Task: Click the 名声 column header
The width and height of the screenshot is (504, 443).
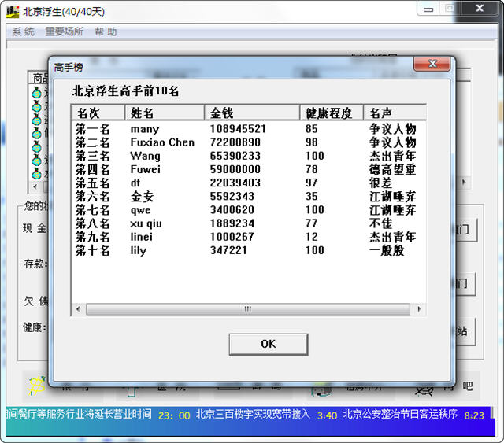Action: [x=395, y=113]
